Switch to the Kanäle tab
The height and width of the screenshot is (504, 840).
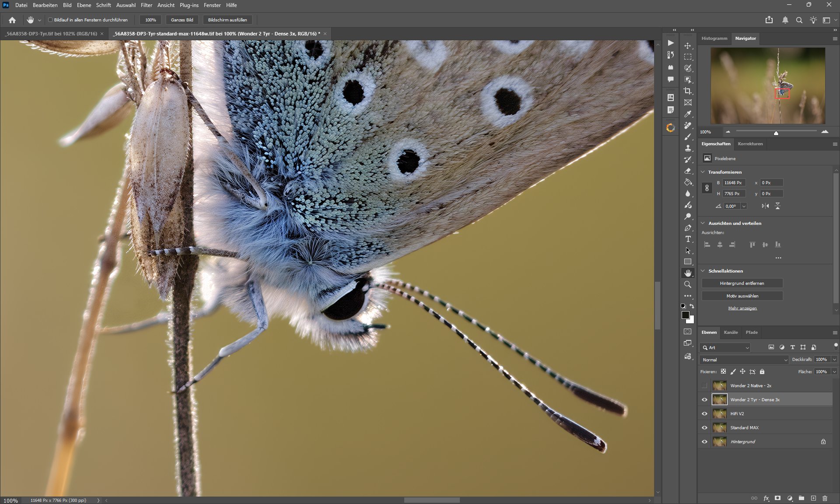point(731,332)
